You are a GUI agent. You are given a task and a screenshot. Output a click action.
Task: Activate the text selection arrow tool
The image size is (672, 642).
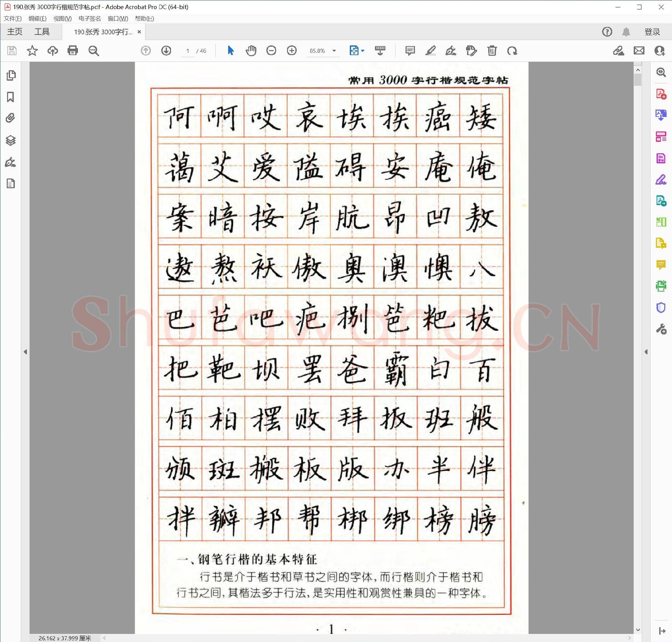pyautogui.click(x=231, y=51)
